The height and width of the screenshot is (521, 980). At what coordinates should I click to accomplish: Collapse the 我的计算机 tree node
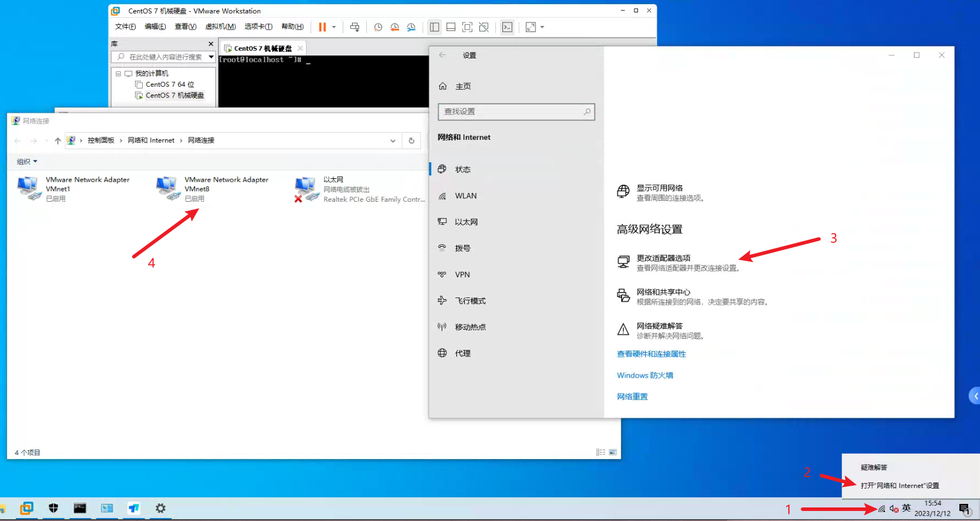point(119,74)
